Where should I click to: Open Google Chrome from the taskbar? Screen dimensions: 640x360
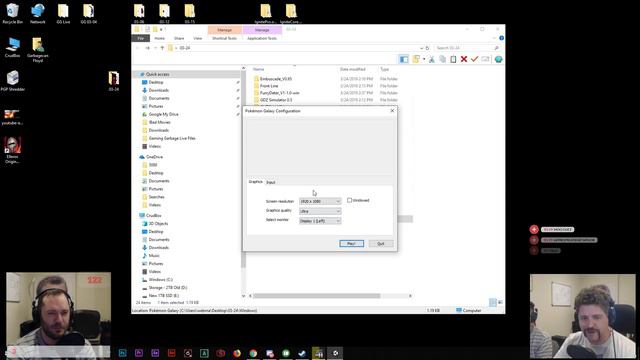click(x=253, y=353)
